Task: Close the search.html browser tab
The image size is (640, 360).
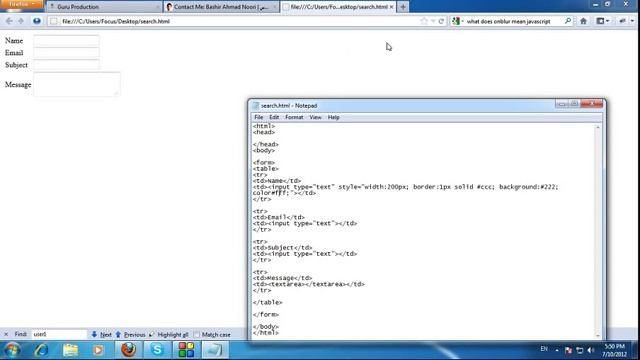Action: (x=391, y=7)
